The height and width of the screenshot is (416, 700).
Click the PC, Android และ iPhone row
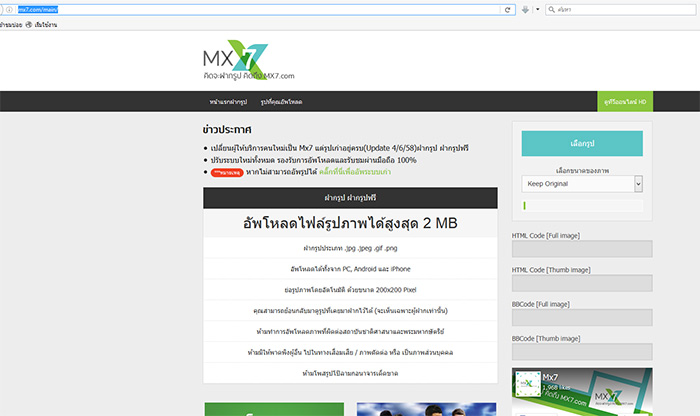click(x=350, y=269)
